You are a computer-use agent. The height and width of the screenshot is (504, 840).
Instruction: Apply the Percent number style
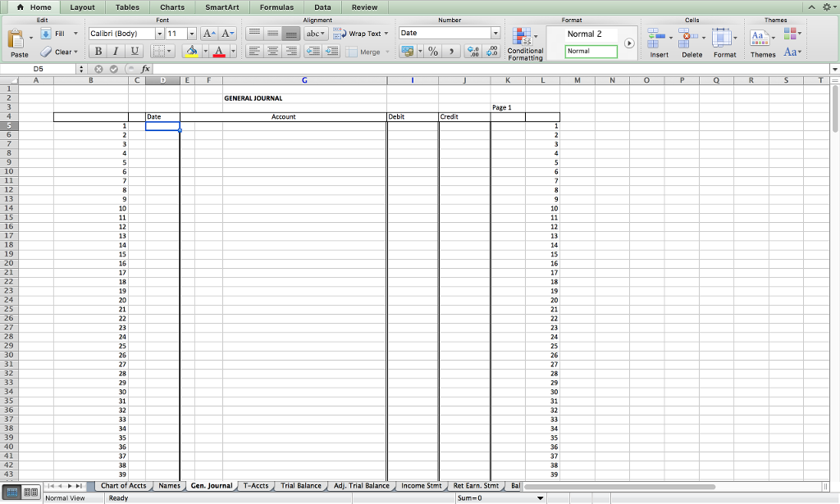pos(431,51)
